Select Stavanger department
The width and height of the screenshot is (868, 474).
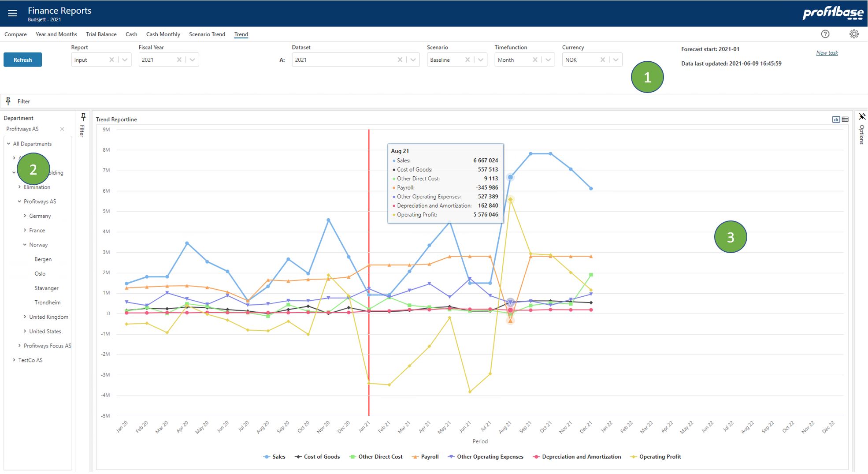pyautogui.click(x=47, y=288)
